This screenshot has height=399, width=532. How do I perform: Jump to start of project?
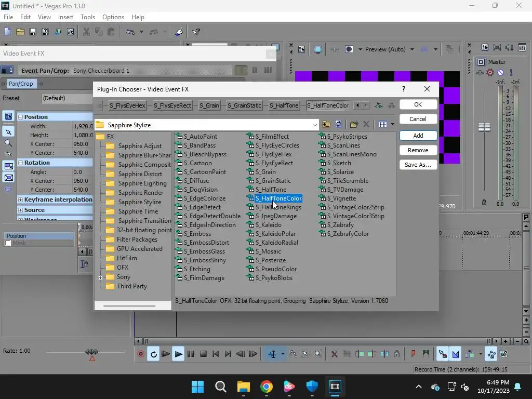tap(216, 354)
